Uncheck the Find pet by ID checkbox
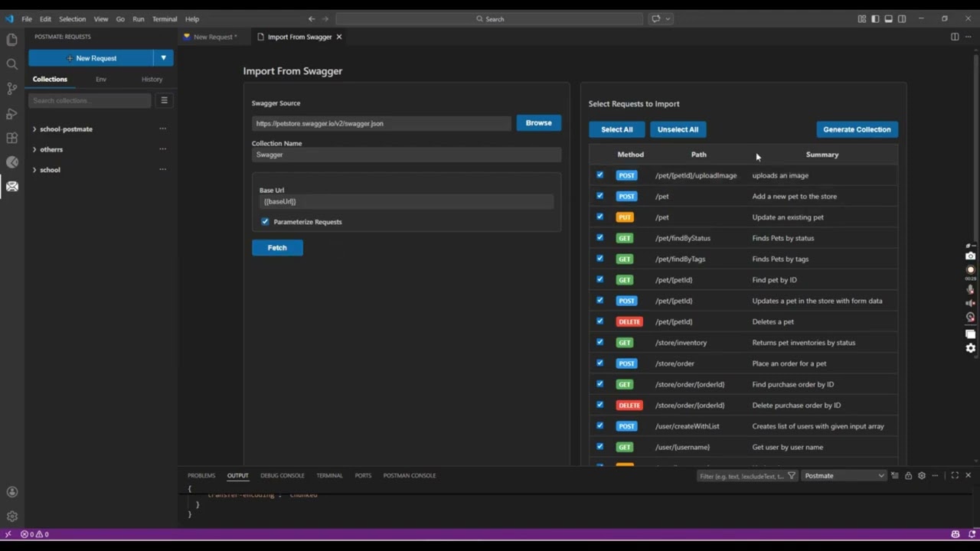Screen dimensions: 980x551 click(x=599, y=279)
